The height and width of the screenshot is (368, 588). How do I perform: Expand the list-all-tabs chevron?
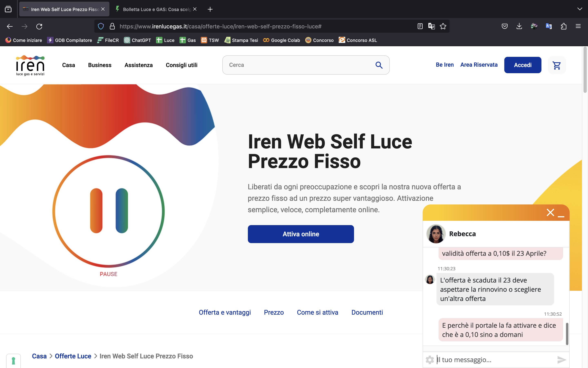(x=580, y=9)
